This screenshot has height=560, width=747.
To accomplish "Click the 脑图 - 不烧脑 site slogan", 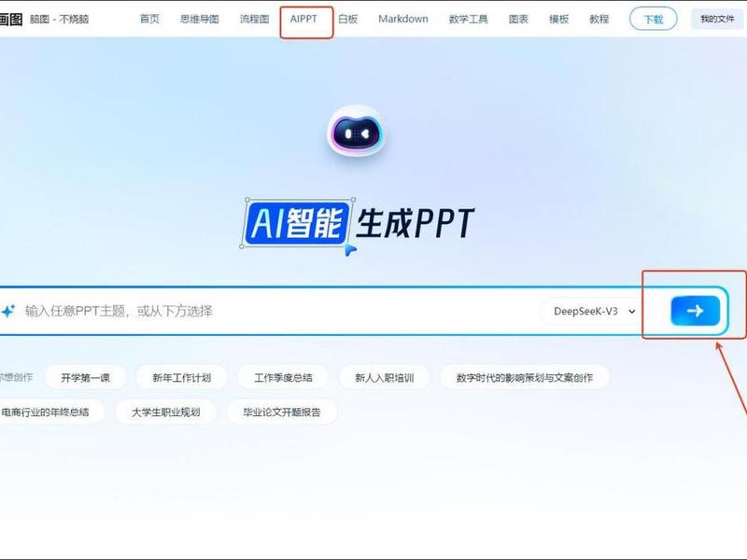I will tap(59, 19).
